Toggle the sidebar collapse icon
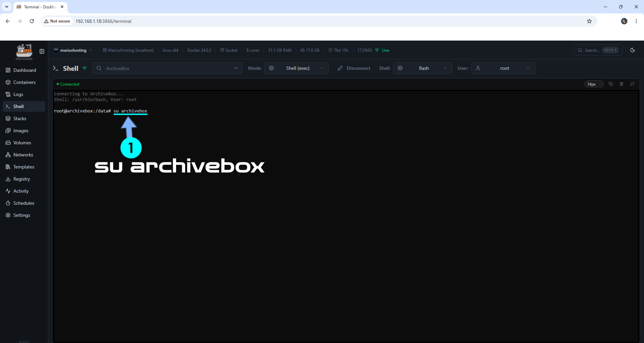This screenshot has width=644, height=343. [x=42, y=51]
